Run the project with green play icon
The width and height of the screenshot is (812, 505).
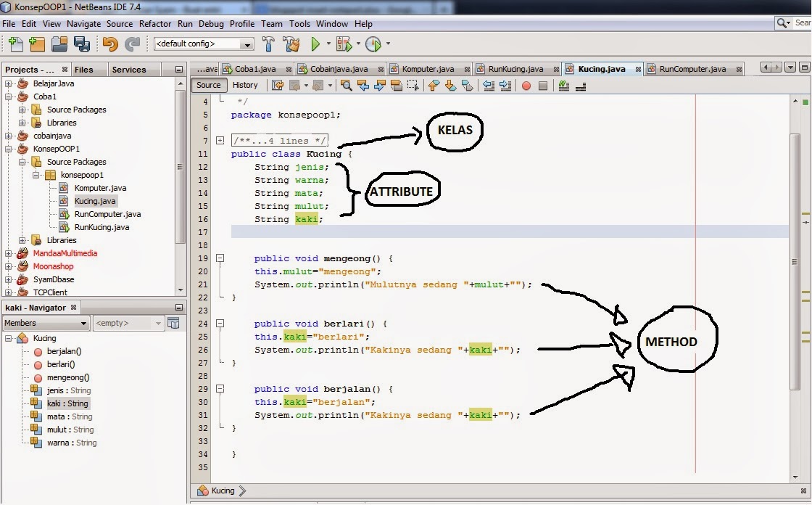pos(315,44)
